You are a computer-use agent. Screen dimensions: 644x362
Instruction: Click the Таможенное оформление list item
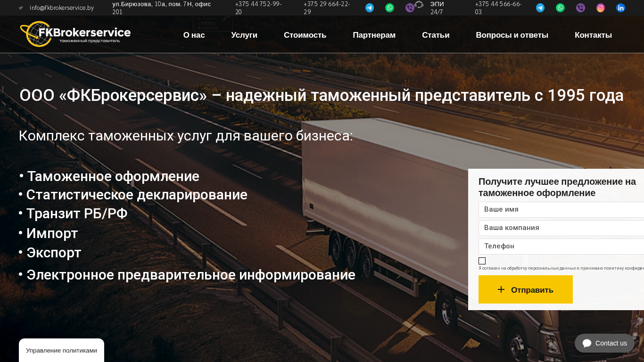pos(109,176)
